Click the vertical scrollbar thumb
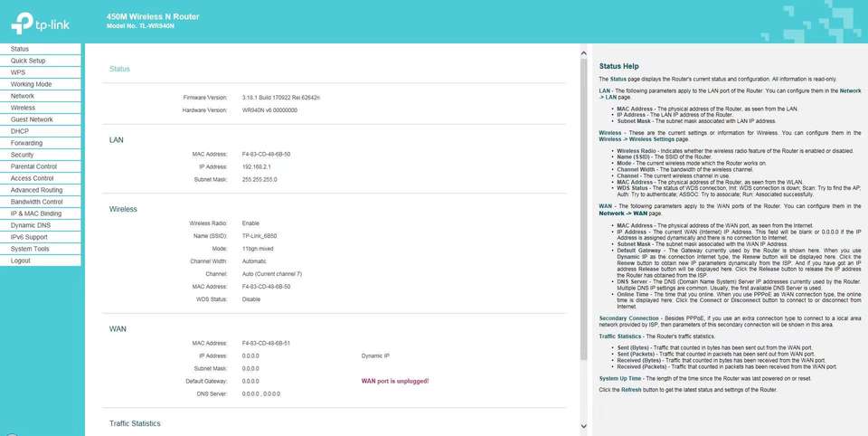This screenshot has width=868, height=436. (583, 210)
